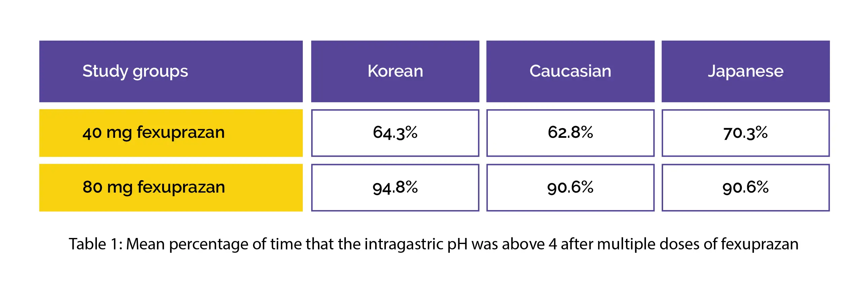Click the "Table 1:" label in caption
Image resolution: width=868 pixels, height=283 pixels.
96,244
